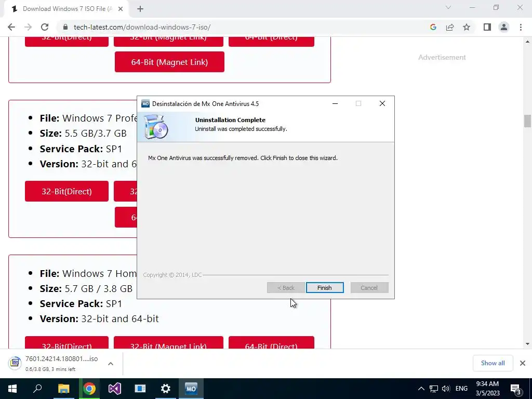Click the 'Size: 5.7 GB / 3.8 GB' line
The height and width of the screenshot is (399, 532).
tap(86, 289)
